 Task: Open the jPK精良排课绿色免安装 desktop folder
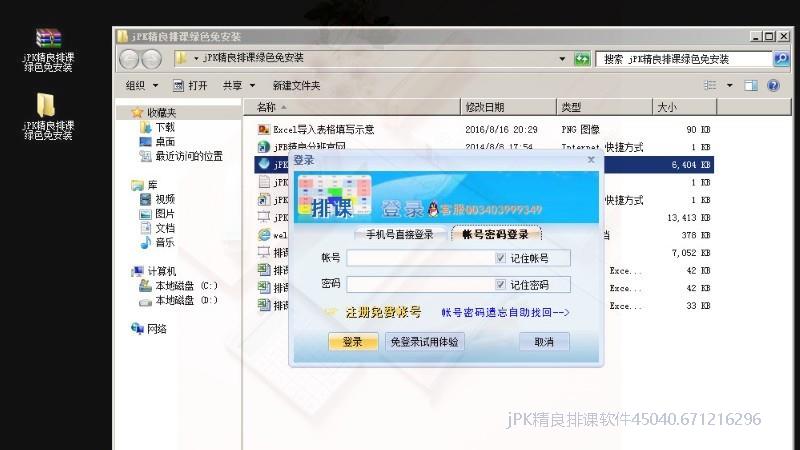[47, 116]
